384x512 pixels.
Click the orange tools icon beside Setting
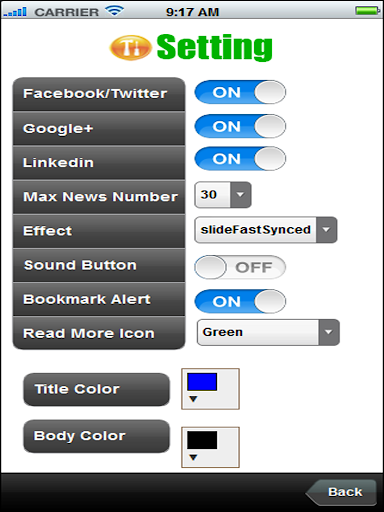click(x=130, y=48)
